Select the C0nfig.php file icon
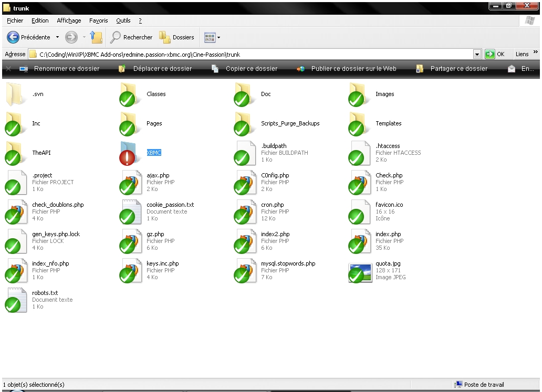 pyautogui.click(x=245, y=182)
